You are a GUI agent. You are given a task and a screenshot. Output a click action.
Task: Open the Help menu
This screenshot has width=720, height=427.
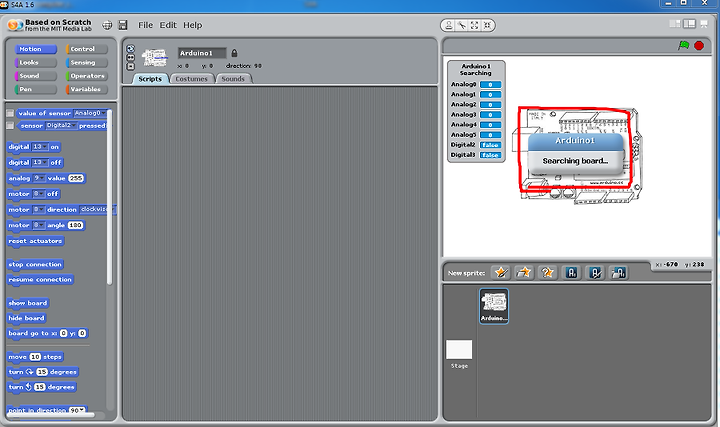192,25
